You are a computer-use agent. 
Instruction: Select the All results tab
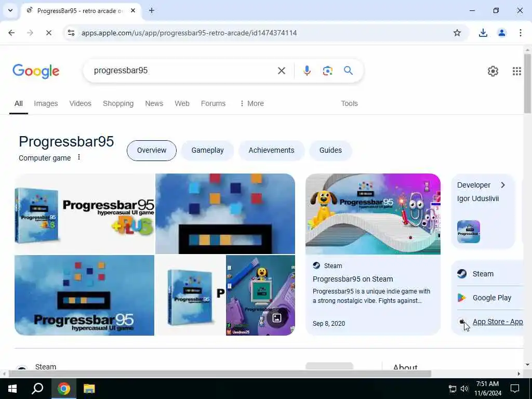pyautogui.click(x=19, y=103)
